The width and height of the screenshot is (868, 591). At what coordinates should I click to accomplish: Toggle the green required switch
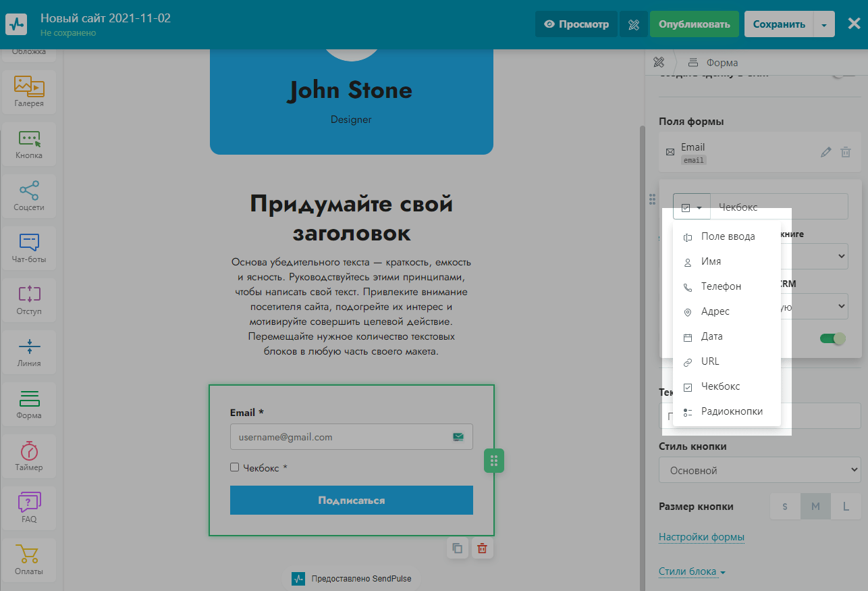(833, 338)
